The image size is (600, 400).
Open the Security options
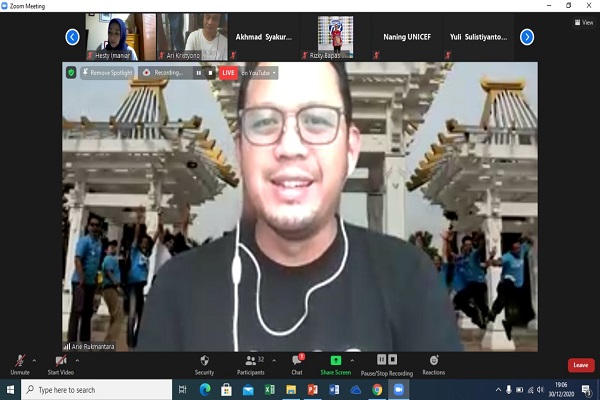pyautogui.click(x=204, y=361)
